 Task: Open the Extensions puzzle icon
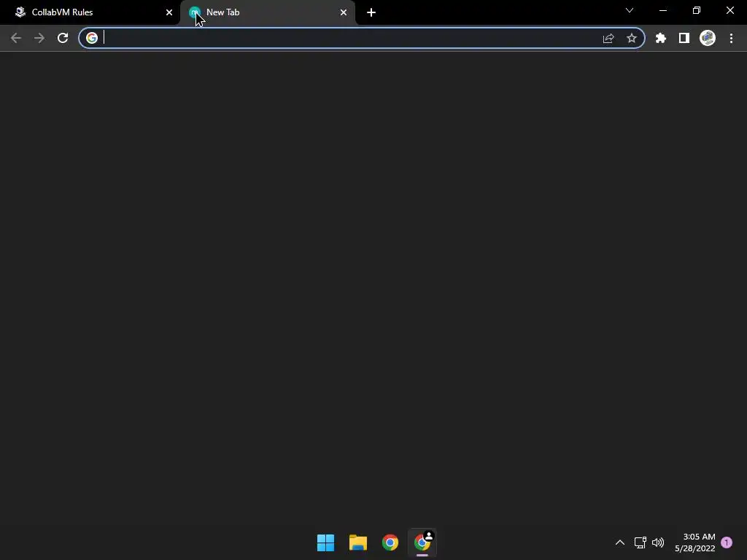click(661, 38)
